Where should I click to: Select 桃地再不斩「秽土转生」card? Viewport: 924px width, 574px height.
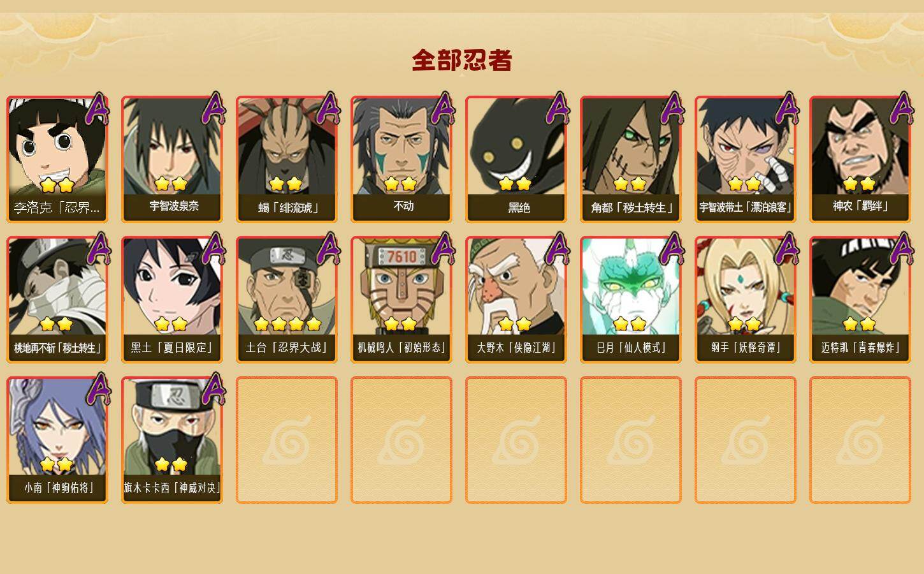click(57, 300)
